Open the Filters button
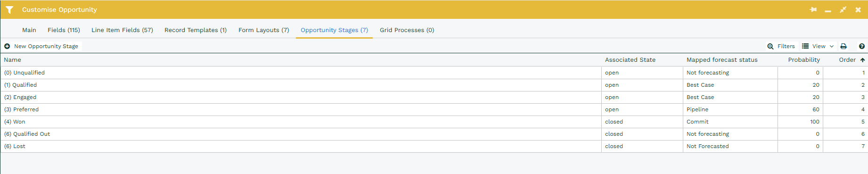The height and width of the screenshot is (174, 868). pyautogui.click(x=781, y=46)
